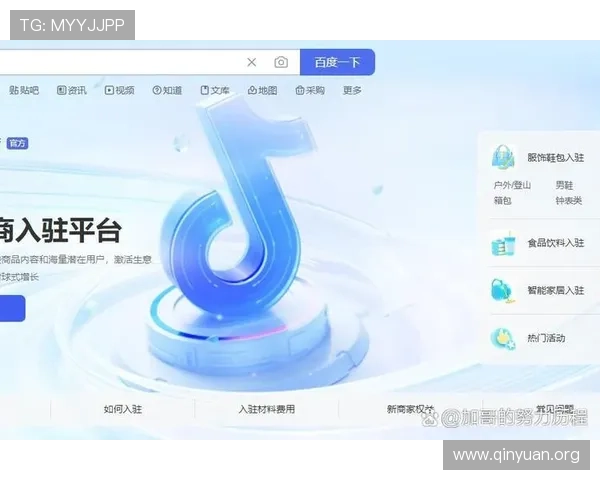Expand the 更多 menu

(352, 90)
